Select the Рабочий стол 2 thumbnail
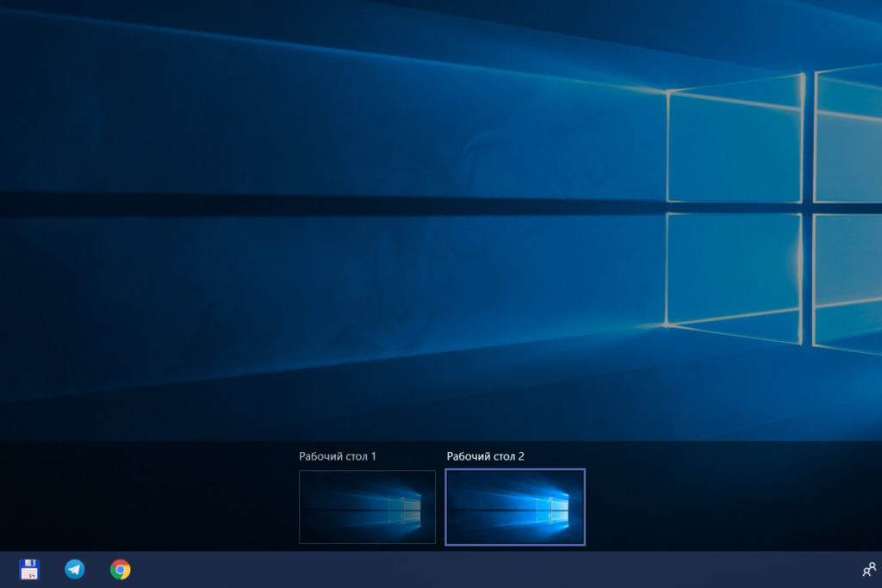 pyautogui.click(x=515, y=507)
